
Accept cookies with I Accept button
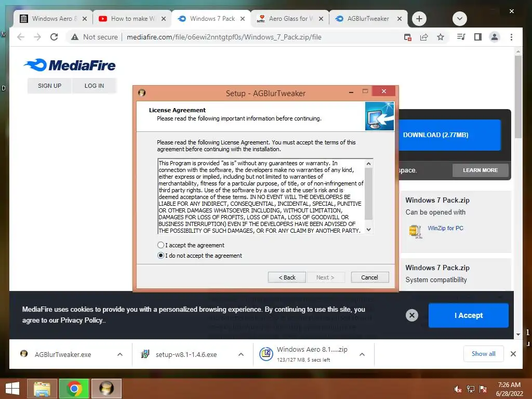click(469, 315)
